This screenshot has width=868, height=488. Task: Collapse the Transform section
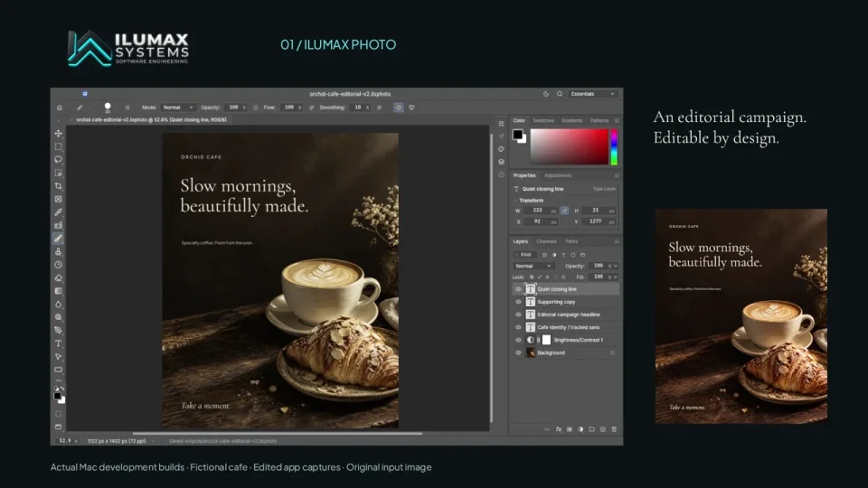click(x=515, y=201)
